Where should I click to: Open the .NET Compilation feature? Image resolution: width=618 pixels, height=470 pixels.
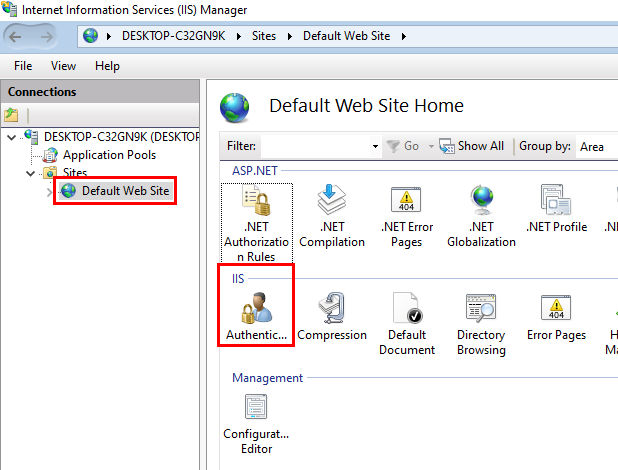[332, 216]
